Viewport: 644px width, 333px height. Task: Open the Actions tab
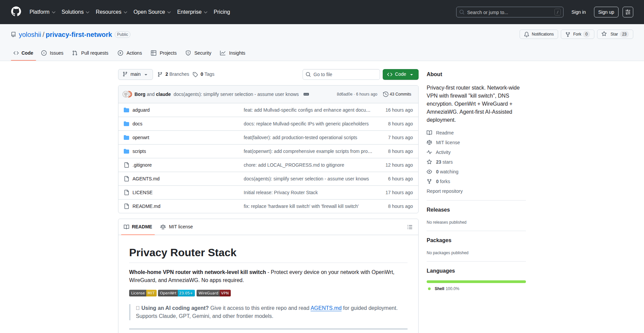point(130,53)
